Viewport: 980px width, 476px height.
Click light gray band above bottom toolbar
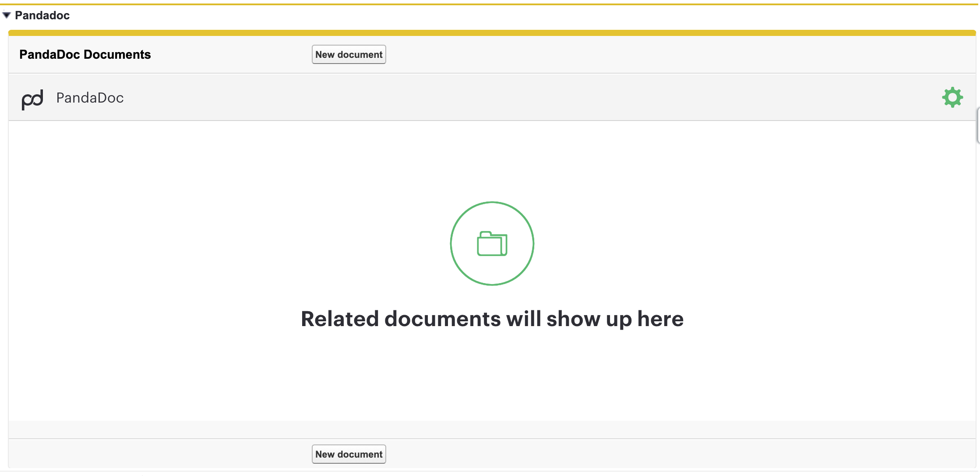[492, 429]
